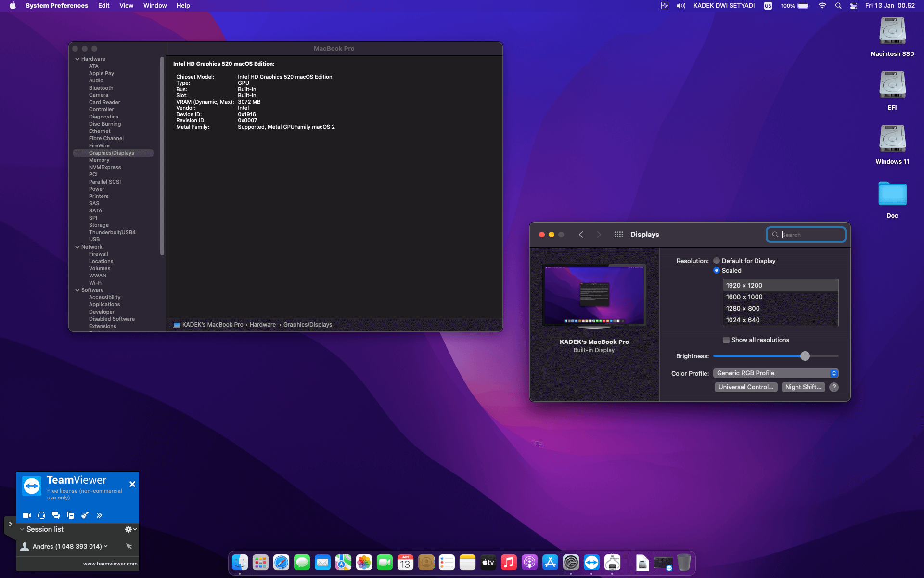This screenshot has height=578, width=924.
Task: Open the Color Profile dropdown
Action: pos(776,373)
